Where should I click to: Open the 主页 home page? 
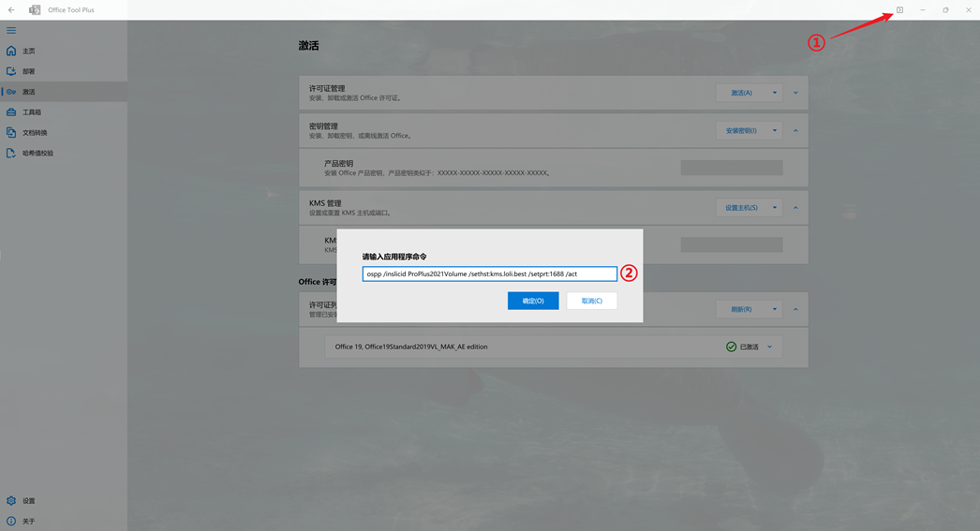pos(64,52)
